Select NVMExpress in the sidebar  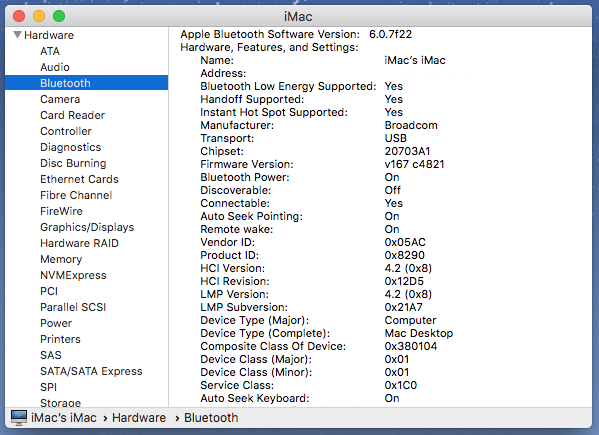(x=73, y=275)
